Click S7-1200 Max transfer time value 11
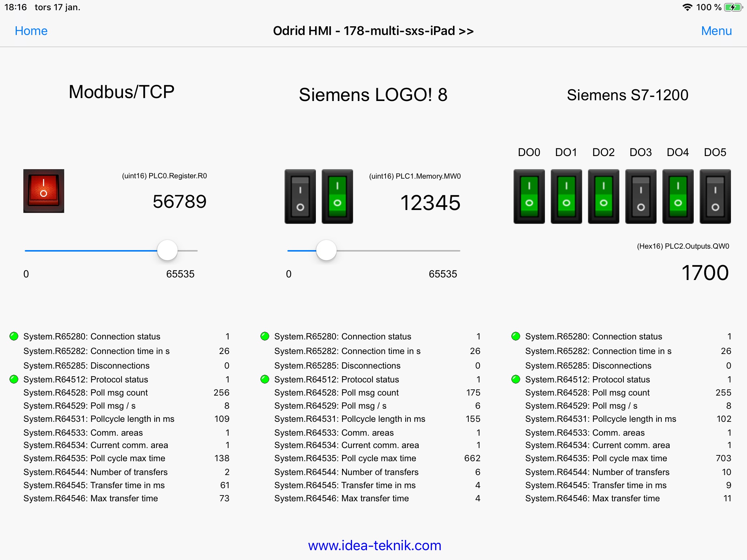The image size is (747, 560). 727,498
